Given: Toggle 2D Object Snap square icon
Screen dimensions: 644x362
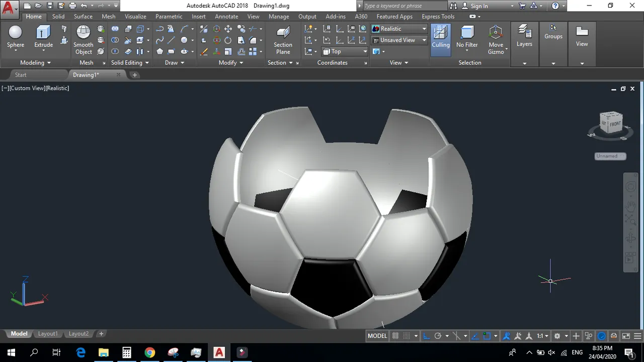Looking at the screenshot, I should (x=487, y=336).
